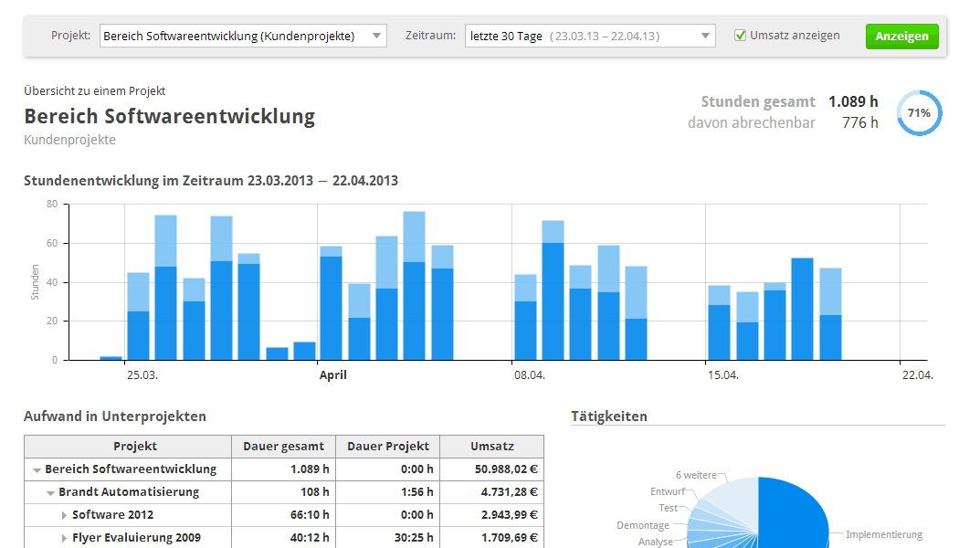Image resolution: width=980 pixels, height=548 pixels.
Task: Expand the Flyer Evaluierung 2009 row
Action: click(x=64, y=538)
